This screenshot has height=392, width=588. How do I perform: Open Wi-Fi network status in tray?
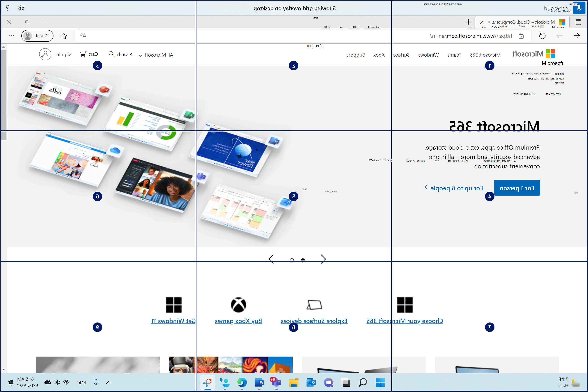click(x=66, y=382)
